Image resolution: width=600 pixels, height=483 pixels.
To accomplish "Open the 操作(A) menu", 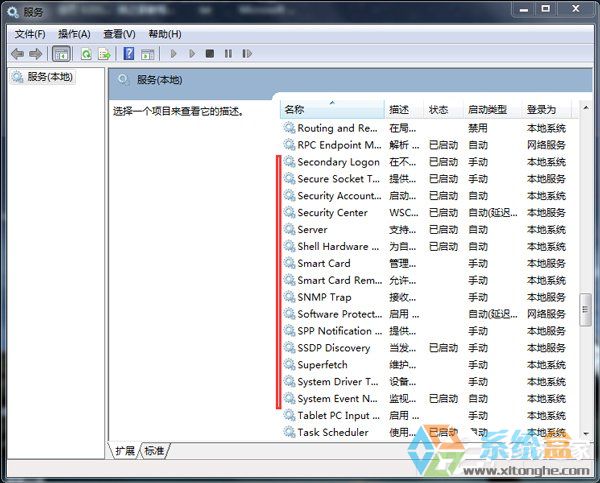I will click(x=74, y=34).
